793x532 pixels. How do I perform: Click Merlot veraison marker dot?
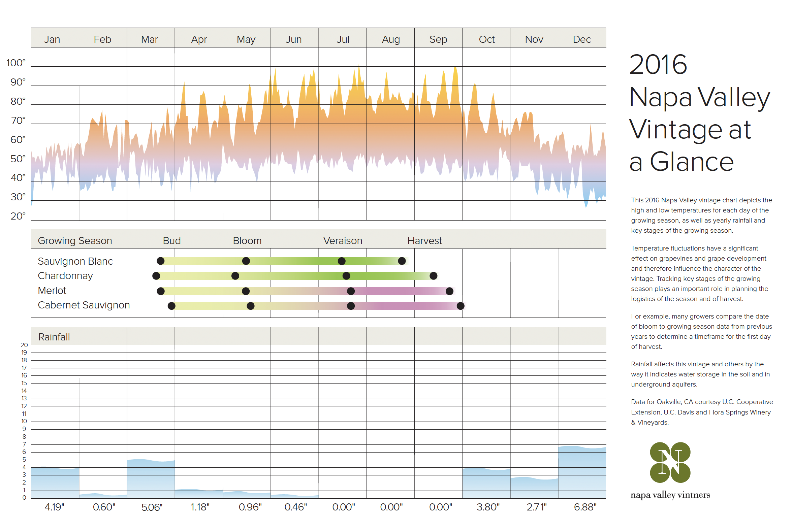point(351,291)
